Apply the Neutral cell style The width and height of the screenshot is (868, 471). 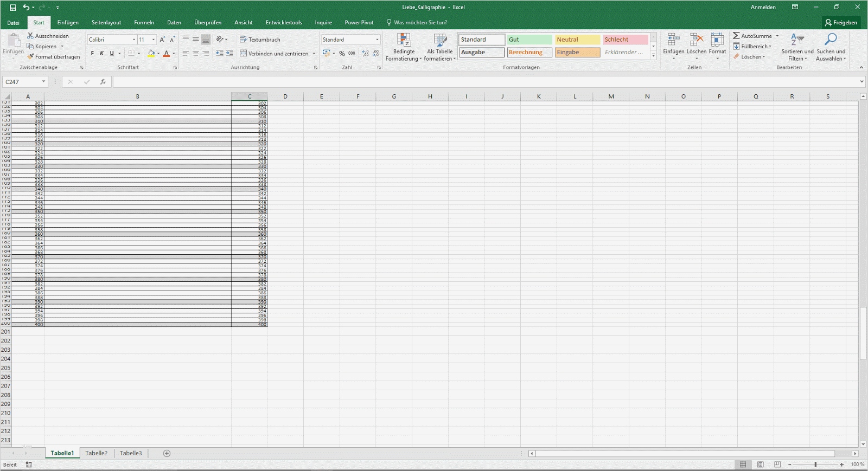click(578, 40)
